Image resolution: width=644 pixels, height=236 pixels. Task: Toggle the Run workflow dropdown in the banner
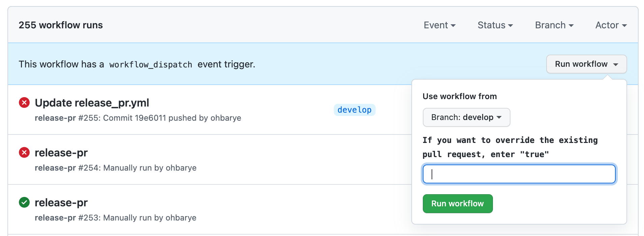coord(586,64)
